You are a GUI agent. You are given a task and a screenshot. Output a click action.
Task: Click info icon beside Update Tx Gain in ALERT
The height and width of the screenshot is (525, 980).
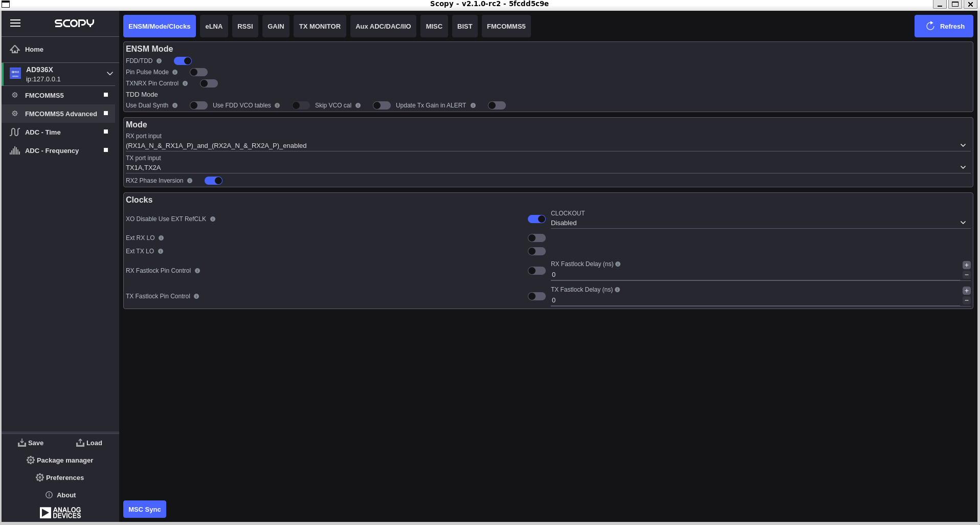(x=473, y=105)
